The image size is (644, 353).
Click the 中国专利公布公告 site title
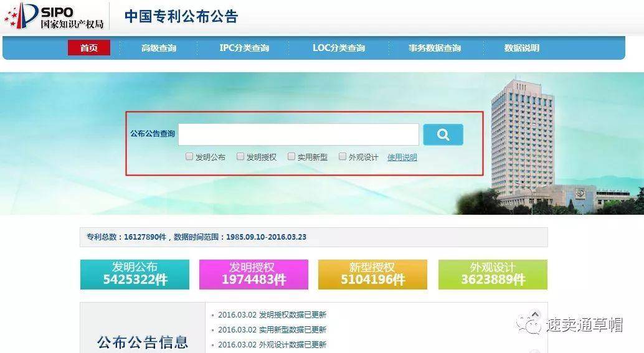pyautogui.click(x=181, y=16)
